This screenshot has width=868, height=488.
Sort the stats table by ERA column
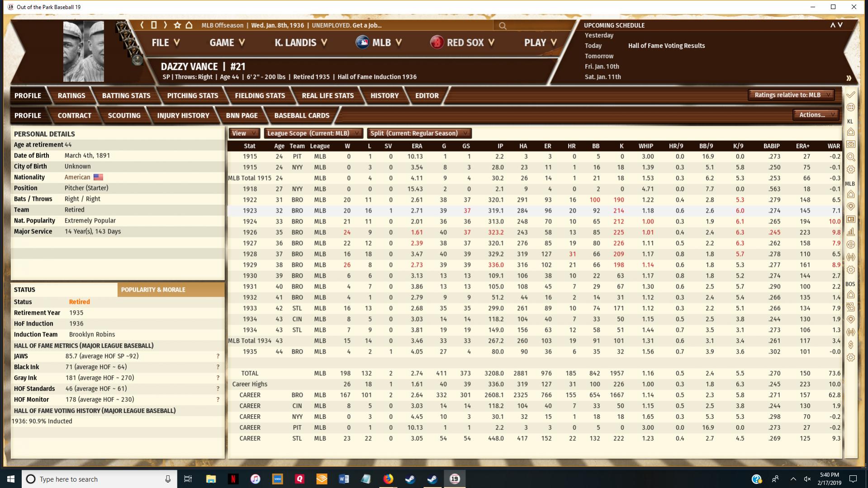[x=417, y=146]
